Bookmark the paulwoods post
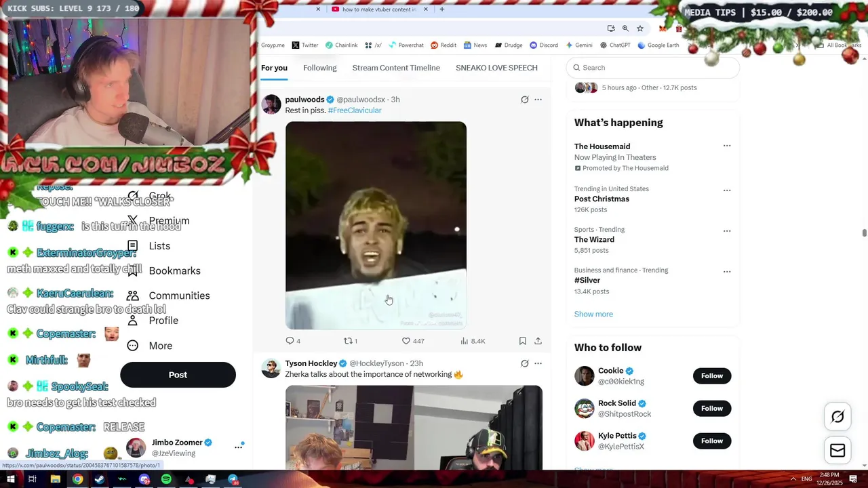 point(522,341)
